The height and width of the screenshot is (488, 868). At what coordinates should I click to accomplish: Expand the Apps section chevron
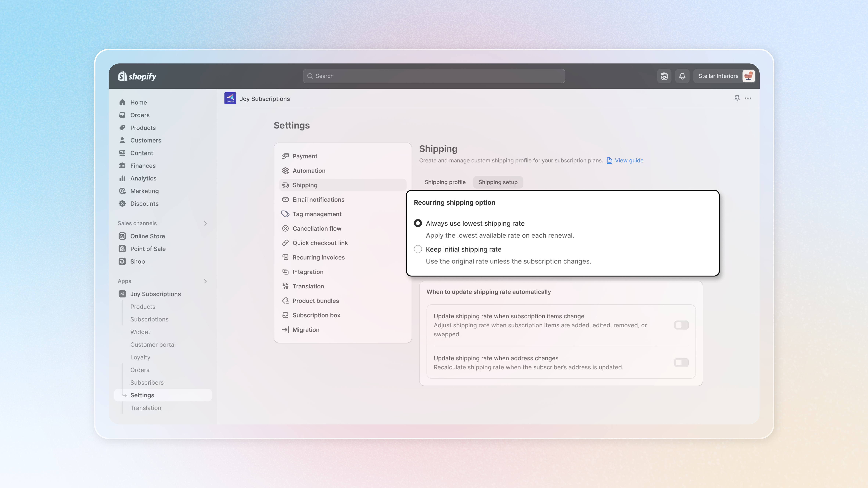[205, 281]
